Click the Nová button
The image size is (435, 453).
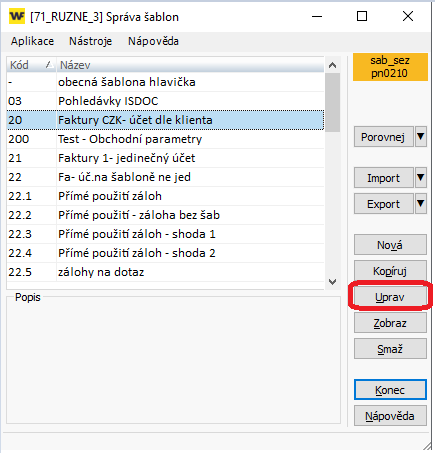390,245
